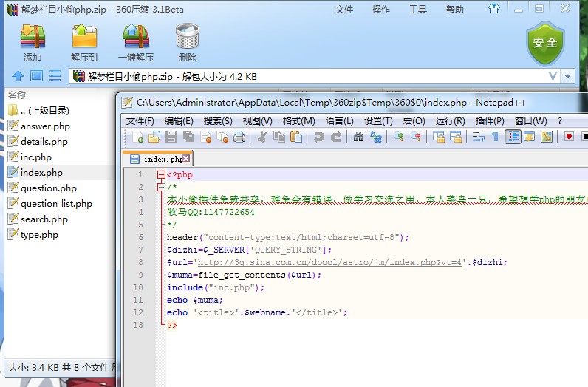Close the index.php tab
The image size is (588, 387).
point(186,159)
